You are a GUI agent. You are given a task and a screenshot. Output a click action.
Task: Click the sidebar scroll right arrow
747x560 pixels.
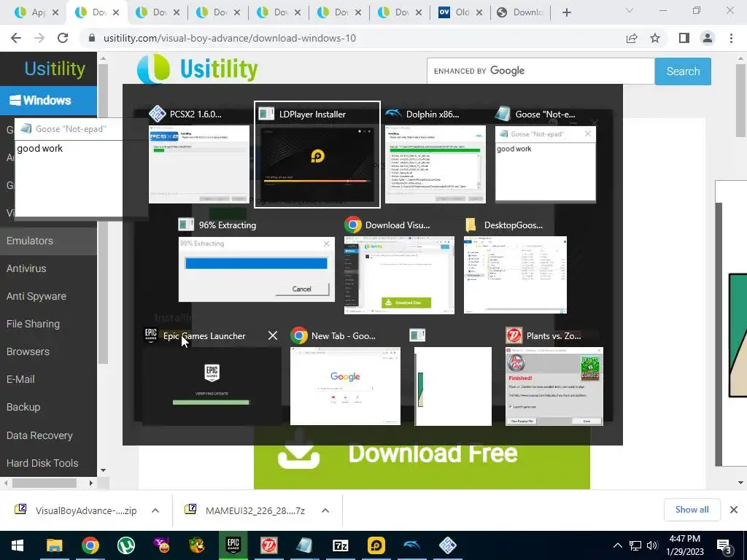(x=91, y=483)
